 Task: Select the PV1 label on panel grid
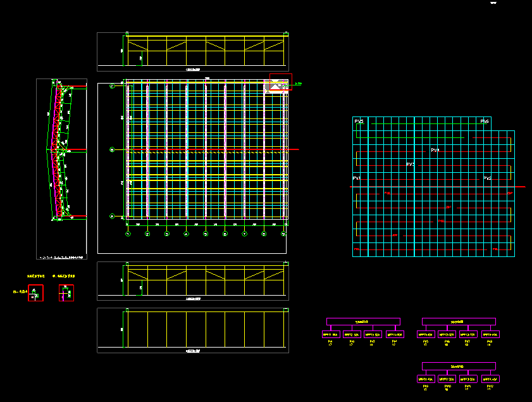click(x=357, y=179)
